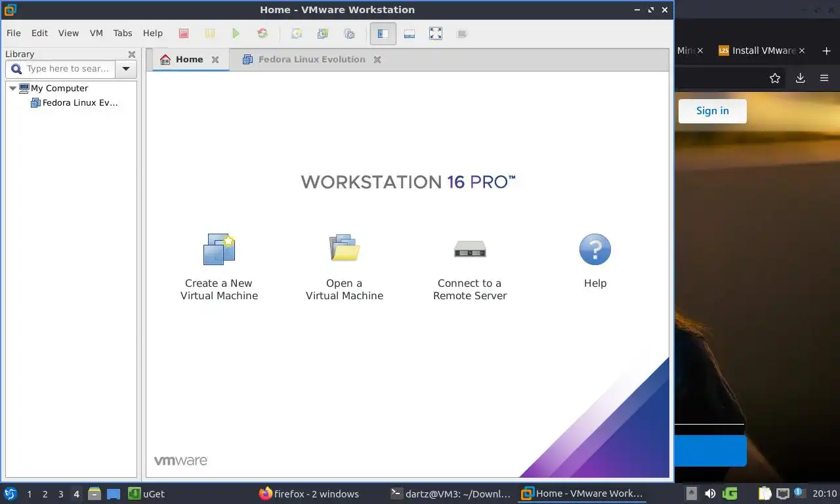Click Open a Virtual Machine folder icon

click(345, 248)
